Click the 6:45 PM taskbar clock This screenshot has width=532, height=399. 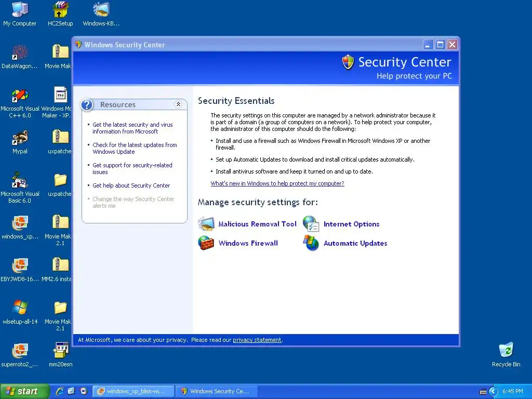point(512,392)
